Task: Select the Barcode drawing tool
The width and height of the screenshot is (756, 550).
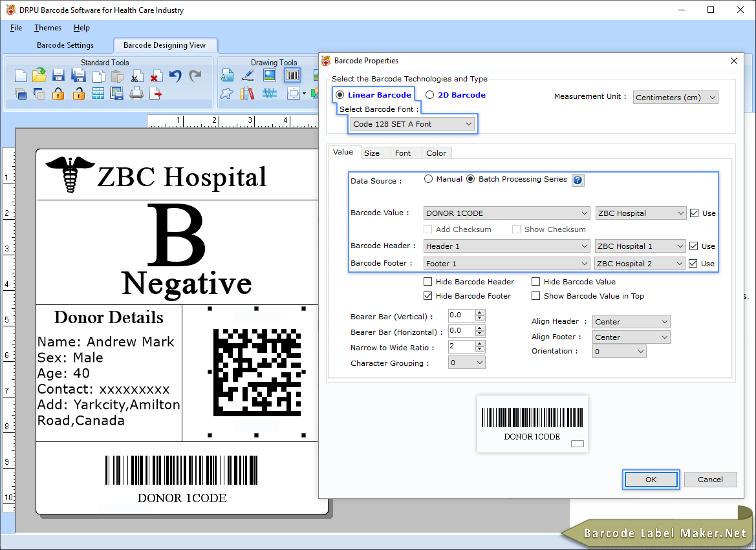Action: pyautogui.click(x=292, y=75)
